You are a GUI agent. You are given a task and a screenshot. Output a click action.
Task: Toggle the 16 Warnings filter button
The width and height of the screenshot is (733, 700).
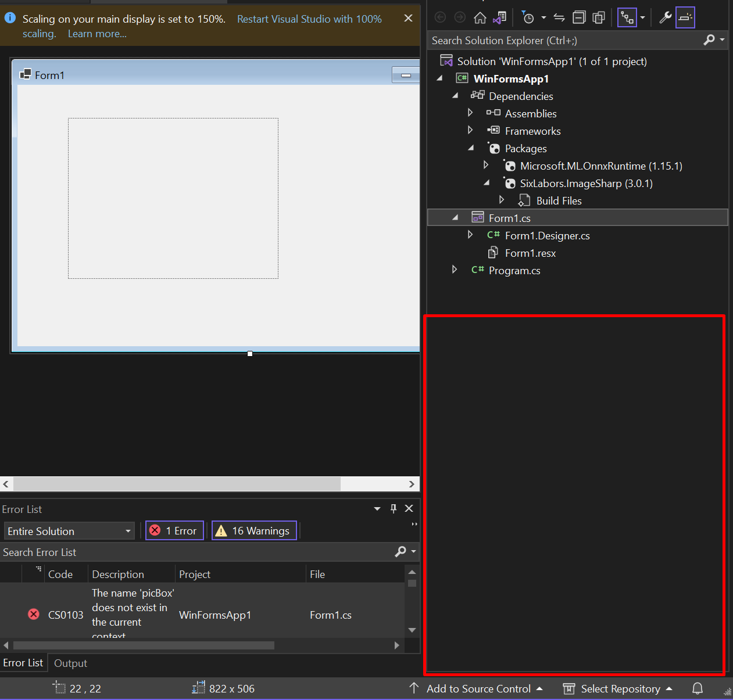254,530
